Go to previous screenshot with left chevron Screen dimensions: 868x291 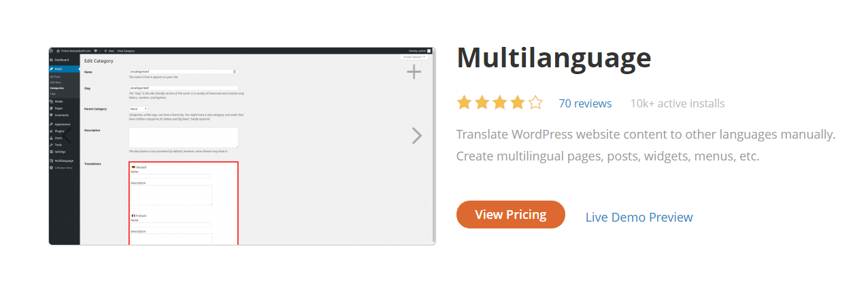(67, 136)
